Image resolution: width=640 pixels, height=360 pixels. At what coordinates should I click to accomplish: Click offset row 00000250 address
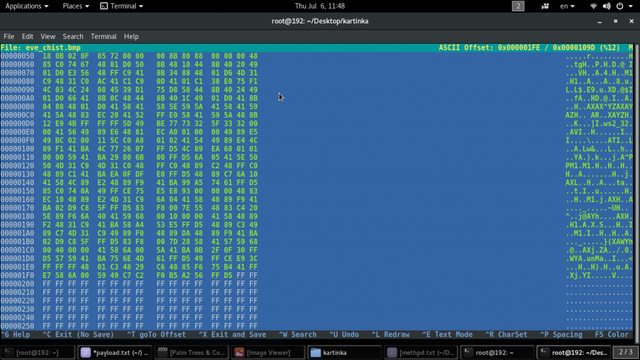[x=18, y=326]
